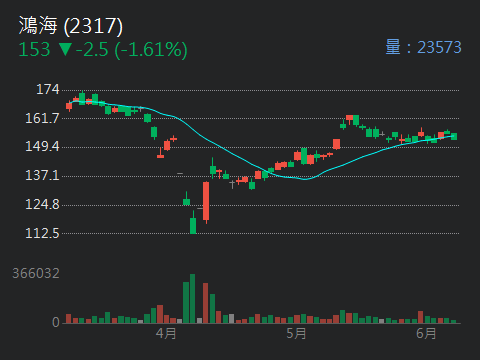Click the tall red rebound candlestick in April
Viewport: 480px width, 360px height.
coord(206,201)
